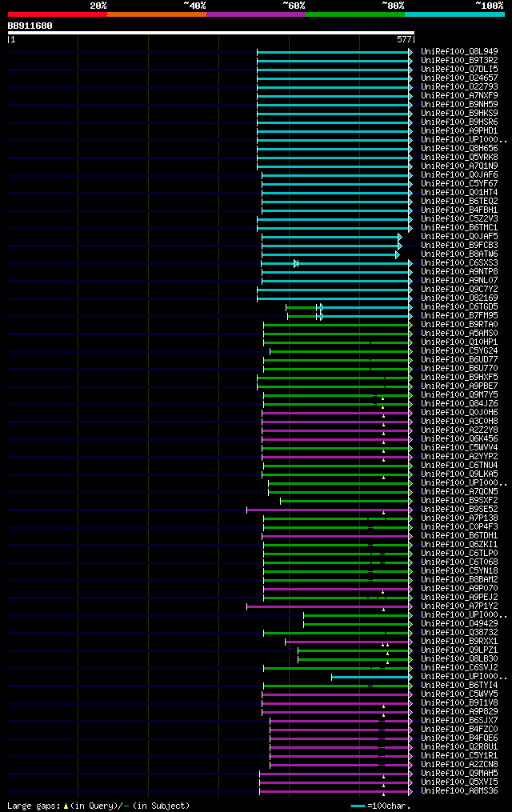
Task: Select UniRef100_A5AMS0 label
Action: (x=459, y=334)
